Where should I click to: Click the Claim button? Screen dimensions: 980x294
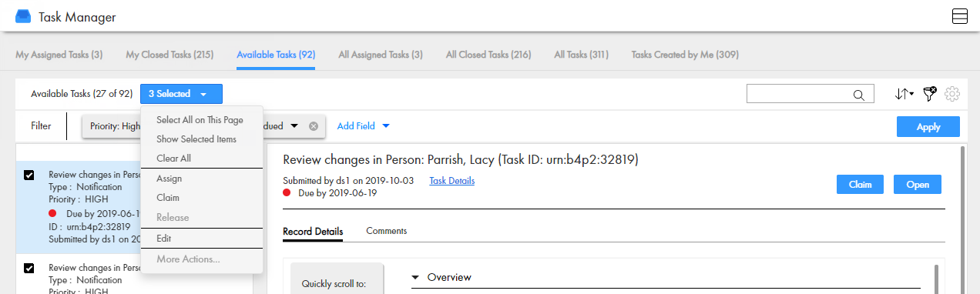coord(860,185)
